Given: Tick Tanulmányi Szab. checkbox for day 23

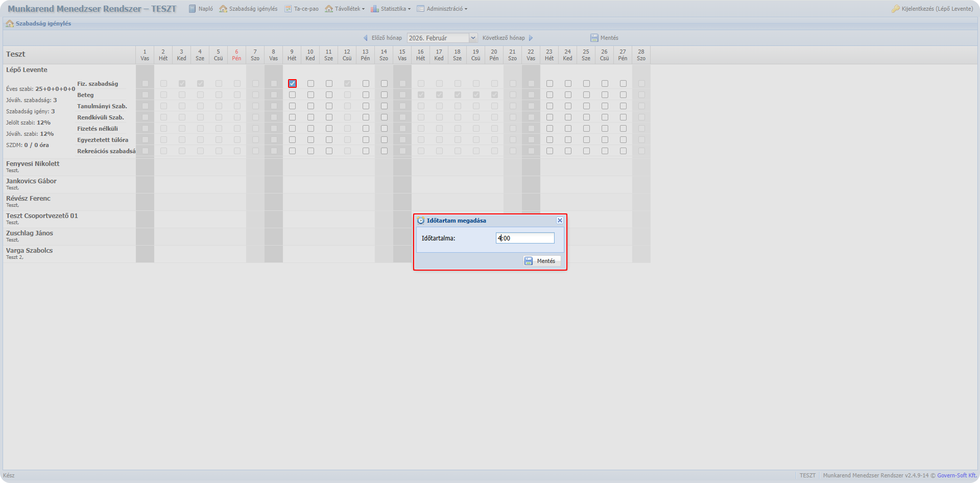Looking at the screenshot, I should [549, 106].
